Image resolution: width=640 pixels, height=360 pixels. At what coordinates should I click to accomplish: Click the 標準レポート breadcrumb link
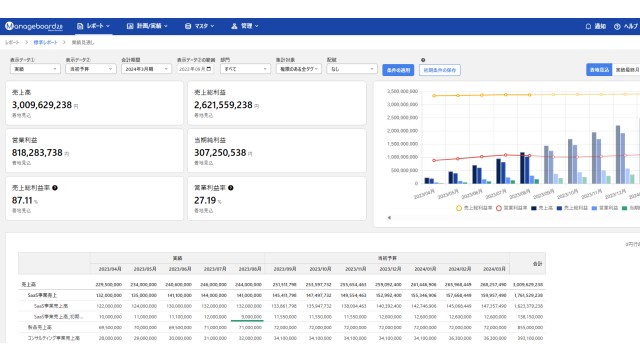coord(45,42)
